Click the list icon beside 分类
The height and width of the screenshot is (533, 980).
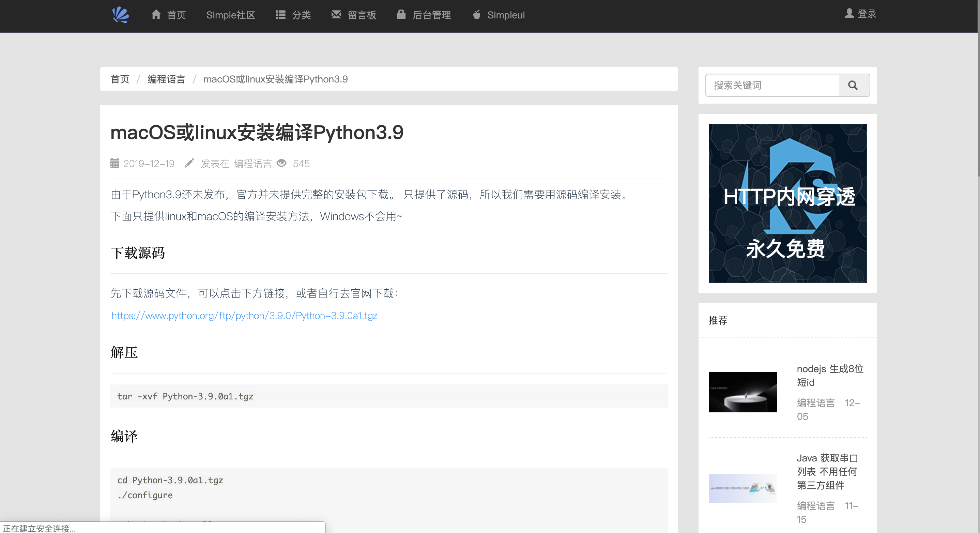click(280, 15)
